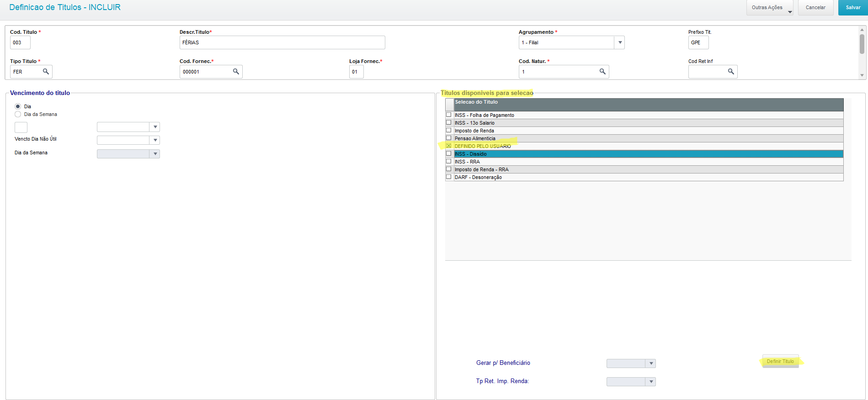Check Pensao Alimenticia checkbox
868x400 pixels.
(x=449, y=138)
